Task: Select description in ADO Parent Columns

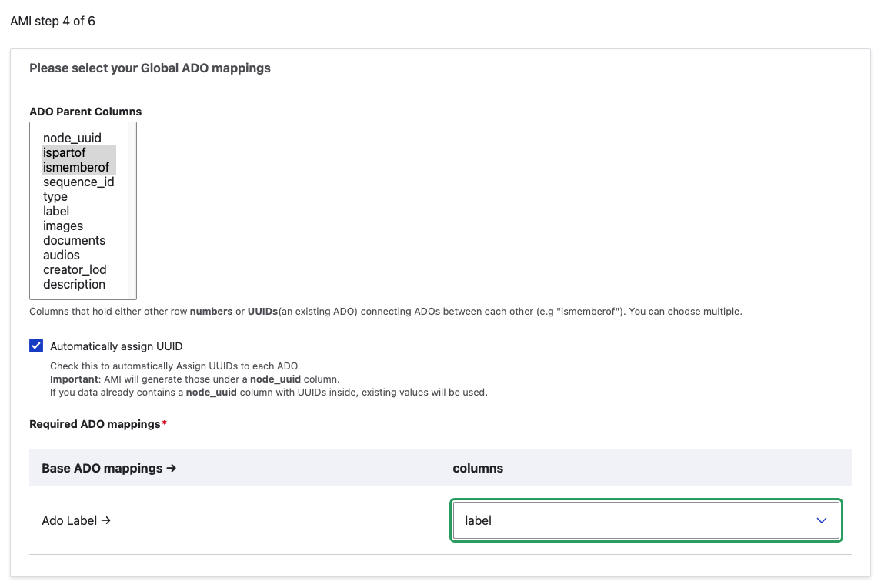Action: click(74, 285)
